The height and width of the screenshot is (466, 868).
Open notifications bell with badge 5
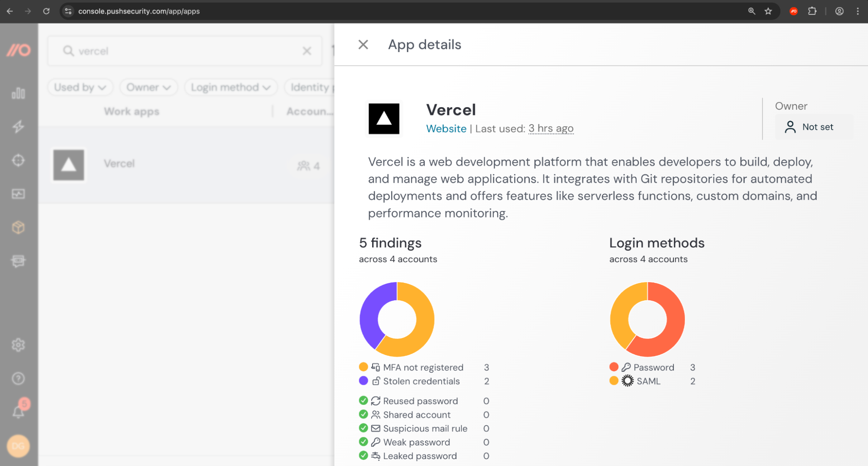tap(19, 410)
